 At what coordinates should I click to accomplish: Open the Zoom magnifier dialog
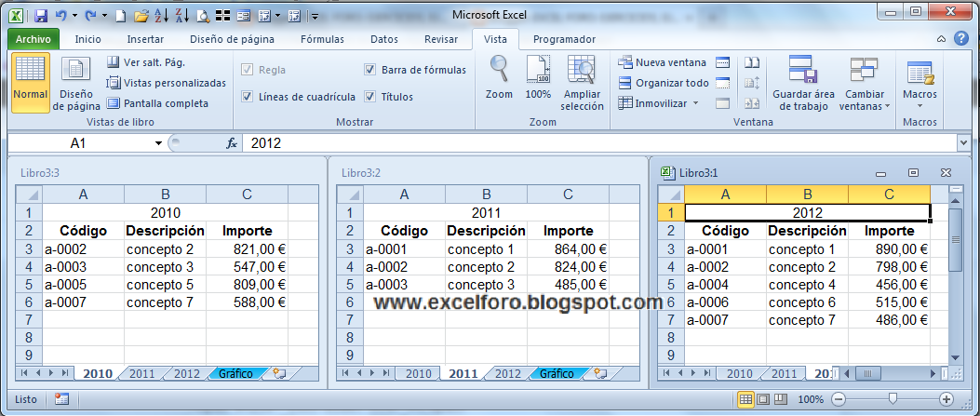(x=499, y=77)
